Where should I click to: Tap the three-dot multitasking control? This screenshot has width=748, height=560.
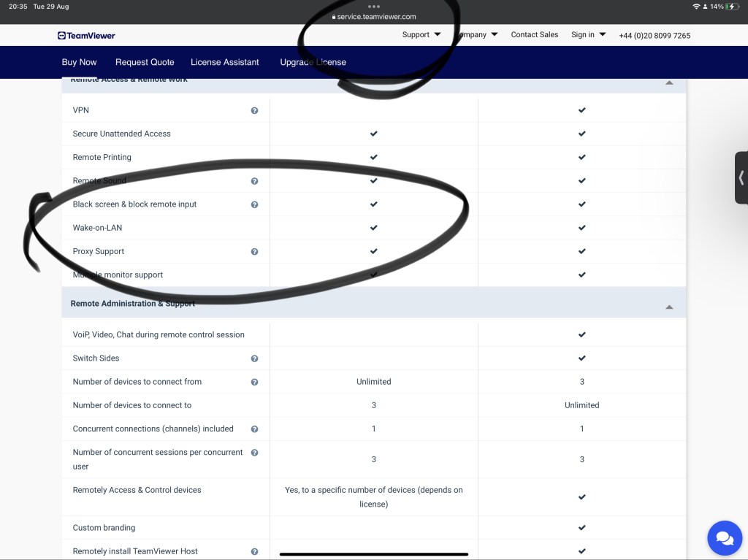(x=374, y=7)
